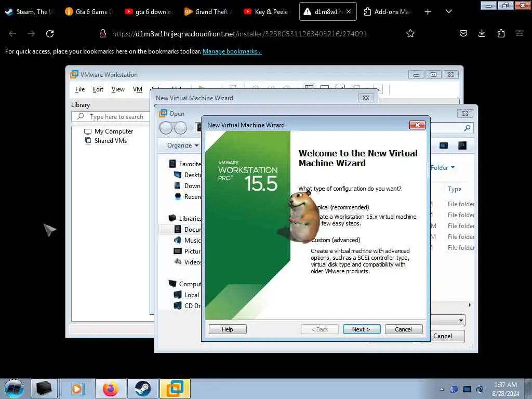532x399 pixels.
Task: Open the file type combo box in Open dialog
Action: coord(448,320)
